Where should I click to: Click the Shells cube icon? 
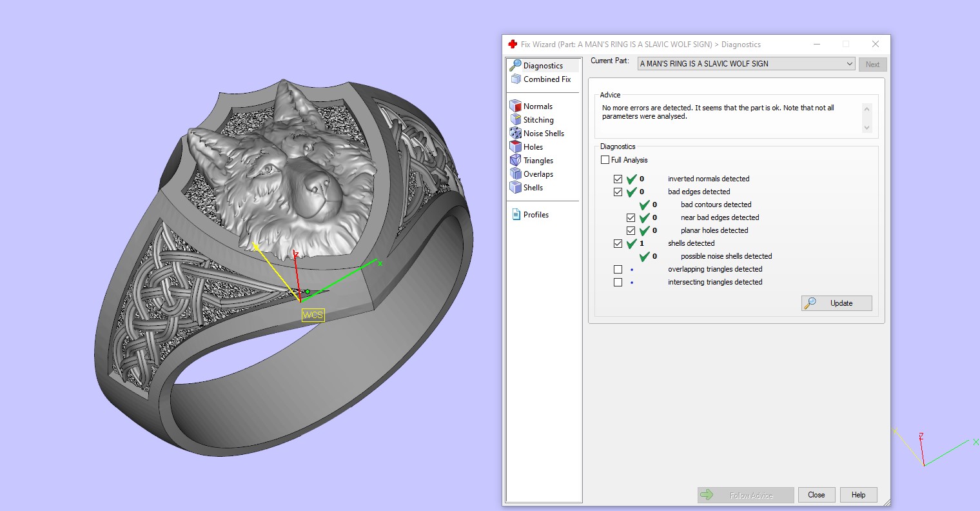(x=515, y=188)
